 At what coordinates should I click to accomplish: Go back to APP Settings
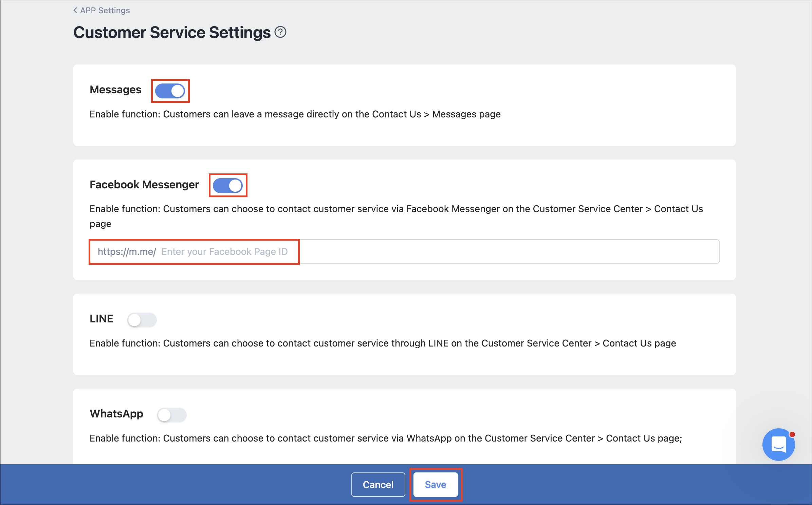tap(101, 11)
